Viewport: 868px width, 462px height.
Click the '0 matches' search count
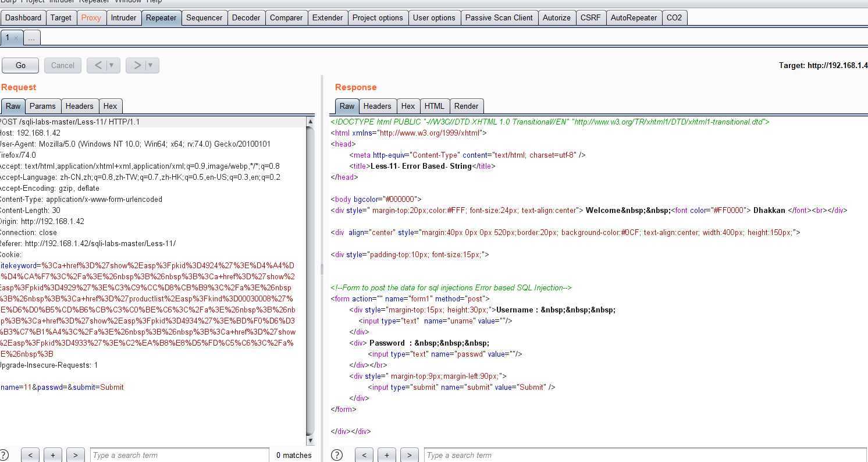[x=294, y=455]
